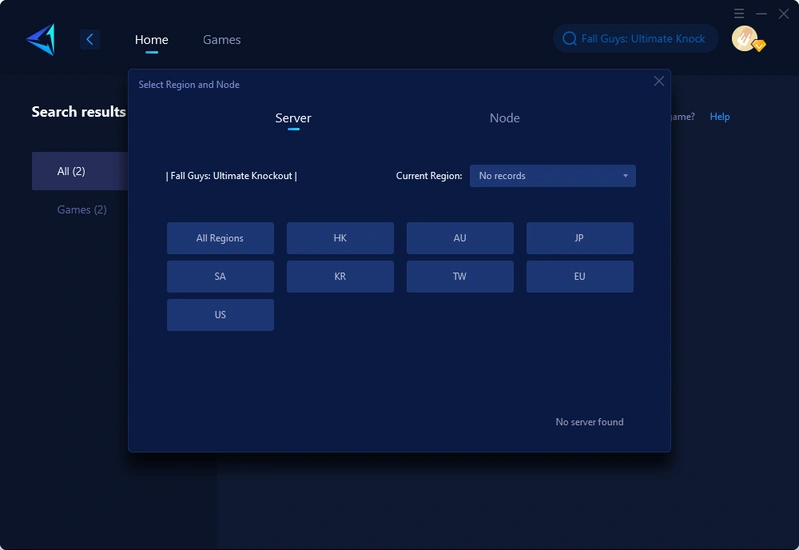Viewport: 799px width, 550px height.
Task: Open the Games menu item
Action: tap(221, 40)
